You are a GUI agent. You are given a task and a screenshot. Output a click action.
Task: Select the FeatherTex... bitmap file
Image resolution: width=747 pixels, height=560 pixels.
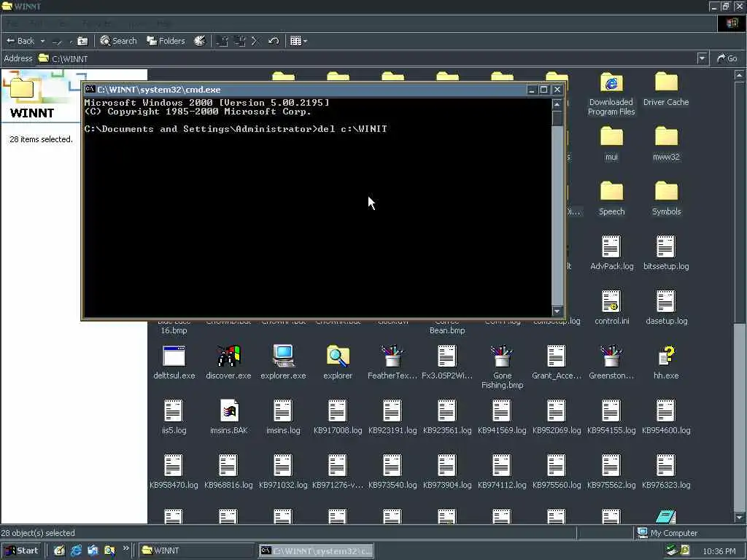point(392,362)
